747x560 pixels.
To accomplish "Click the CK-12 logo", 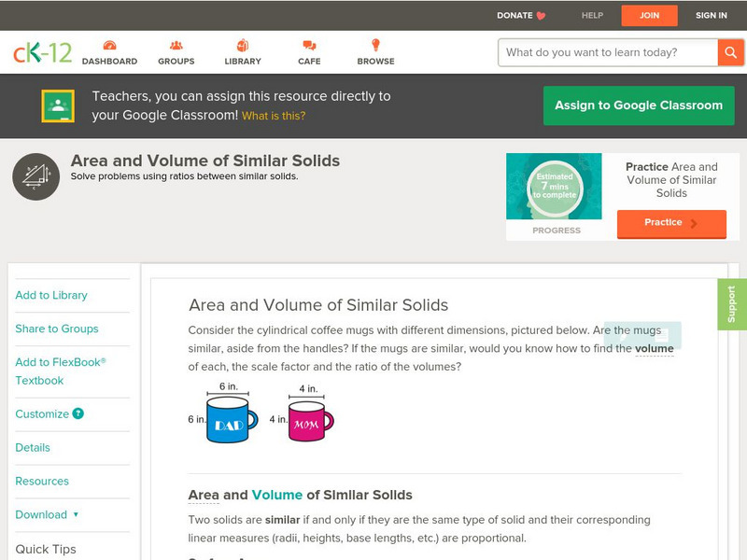I will (x=42, y=52).
